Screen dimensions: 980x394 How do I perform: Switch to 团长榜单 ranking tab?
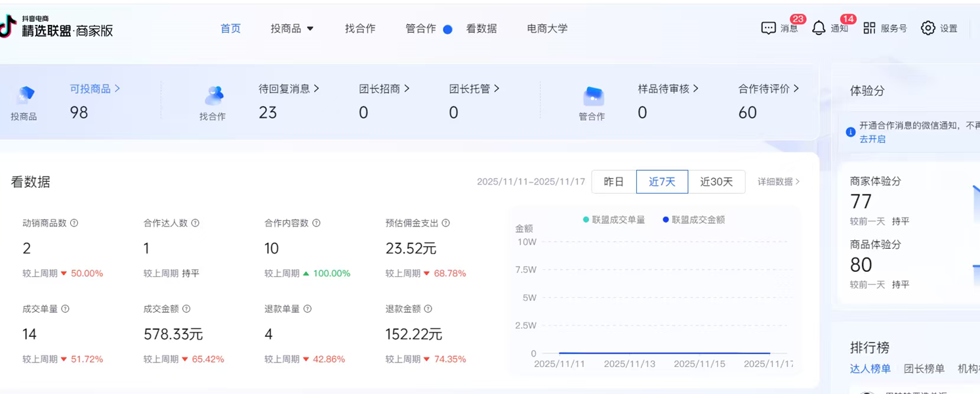point(924,369)
